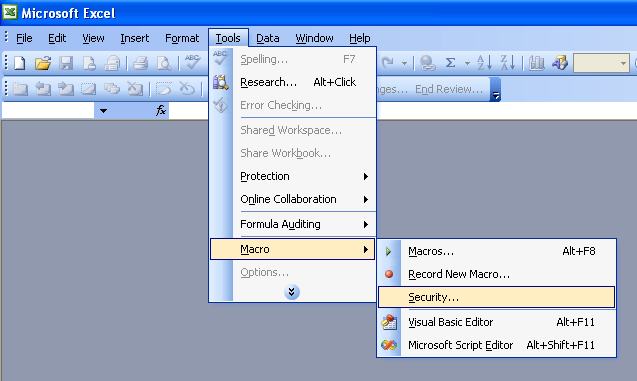Click the Show/Hide Comment icon

pos(88,88)
